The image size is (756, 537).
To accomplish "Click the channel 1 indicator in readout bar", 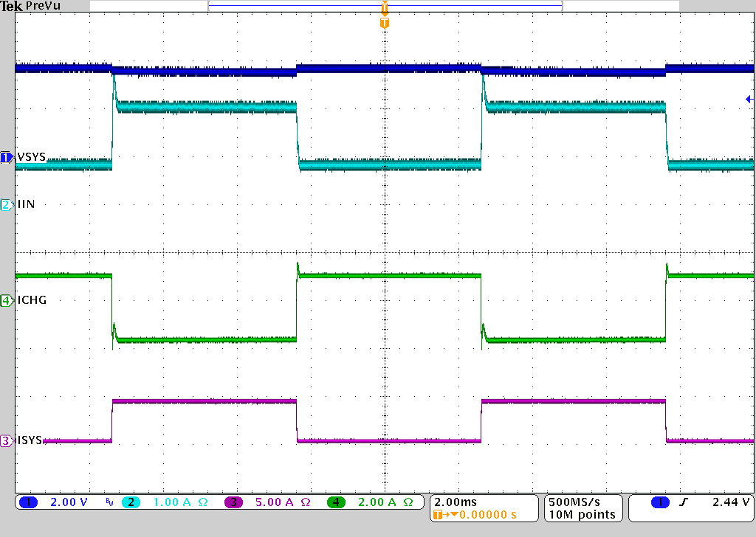I will 28,502.
